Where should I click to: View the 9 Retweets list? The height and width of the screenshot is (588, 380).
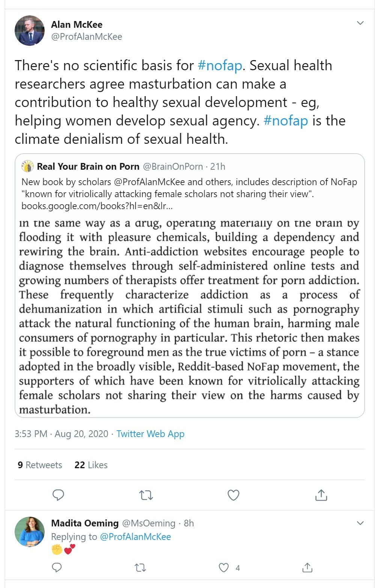tap(40, 465)
